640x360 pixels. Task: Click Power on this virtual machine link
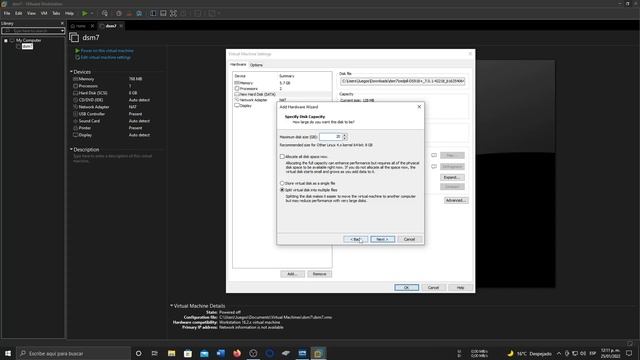point(107,51)
